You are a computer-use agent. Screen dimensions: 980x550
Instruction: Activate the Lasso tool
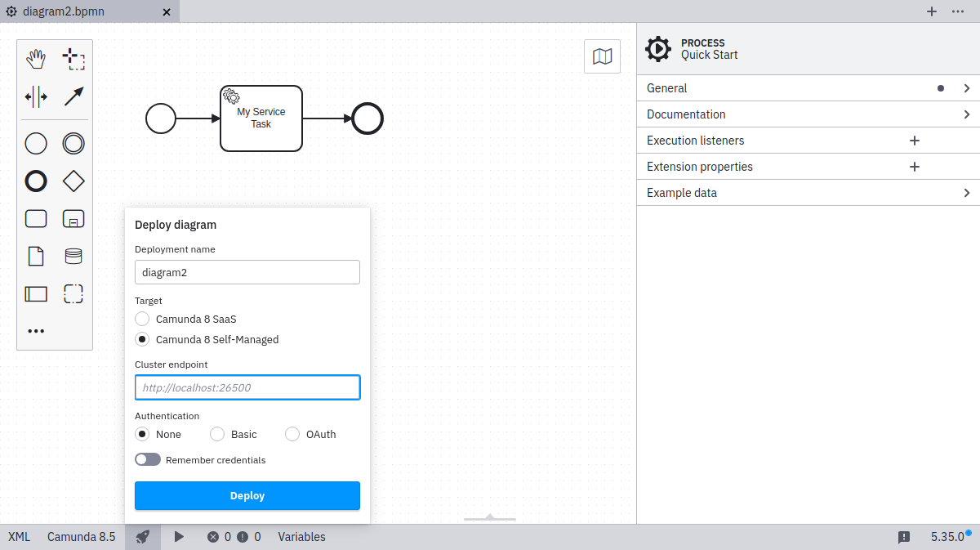[73, 58]
